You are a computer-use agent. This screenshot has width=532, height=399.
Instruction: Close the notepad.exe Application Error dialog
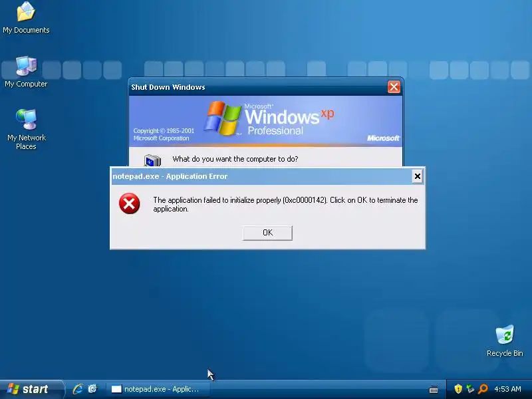point(418,176)
